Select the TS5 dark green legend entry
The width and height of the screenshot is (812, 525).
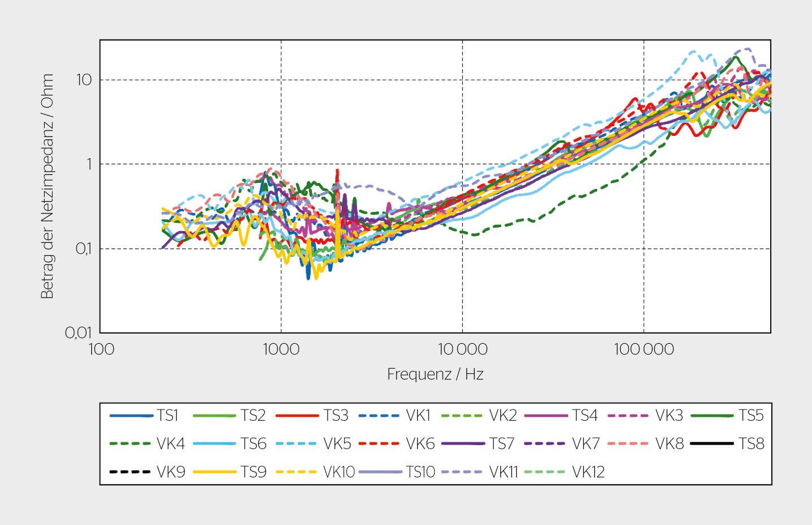pyautogui.click(x=727, y=416)
